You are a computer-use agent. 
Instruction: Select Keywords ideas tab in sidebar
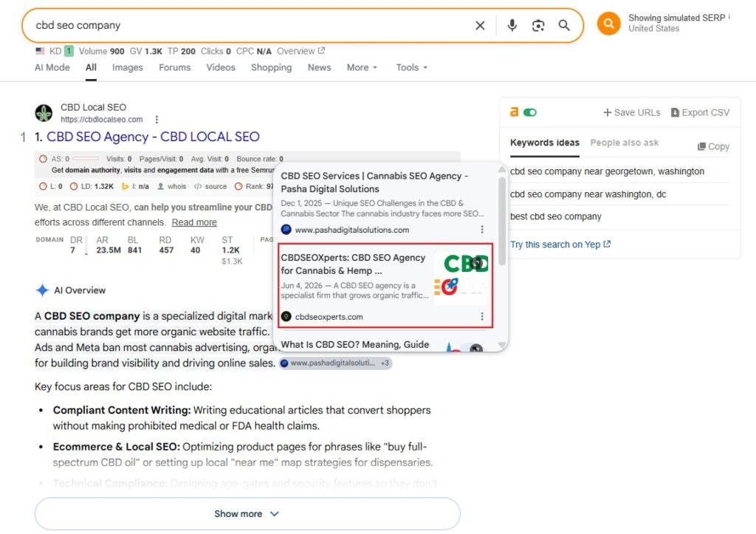[x=545, y=143]
